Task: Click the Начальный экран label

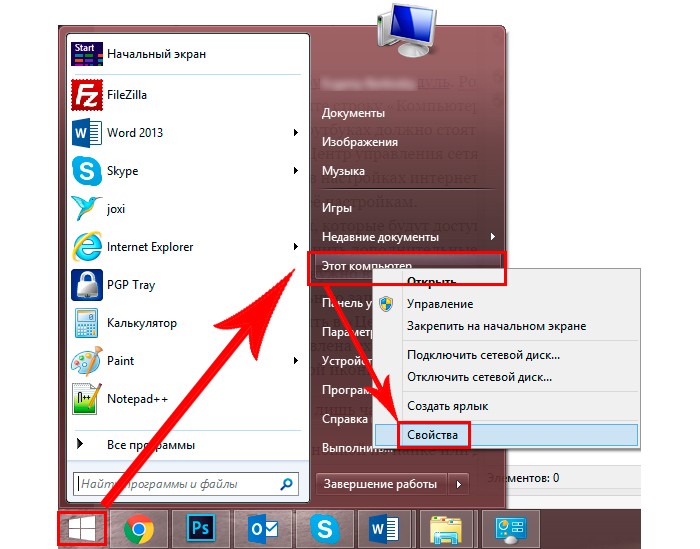Action: 157,54
